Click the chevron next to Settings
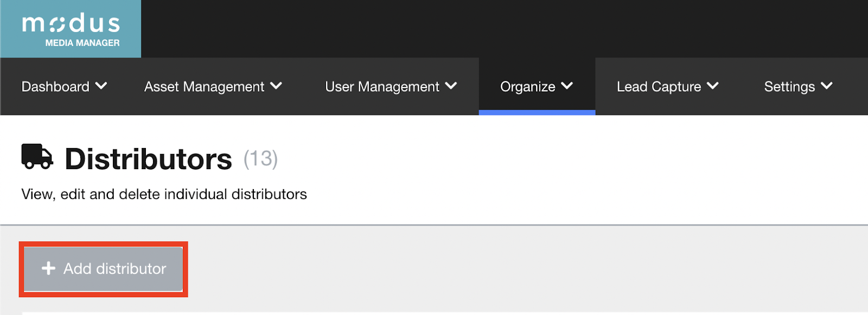Viewport: 868px width, 315px height. pos(827,86)
